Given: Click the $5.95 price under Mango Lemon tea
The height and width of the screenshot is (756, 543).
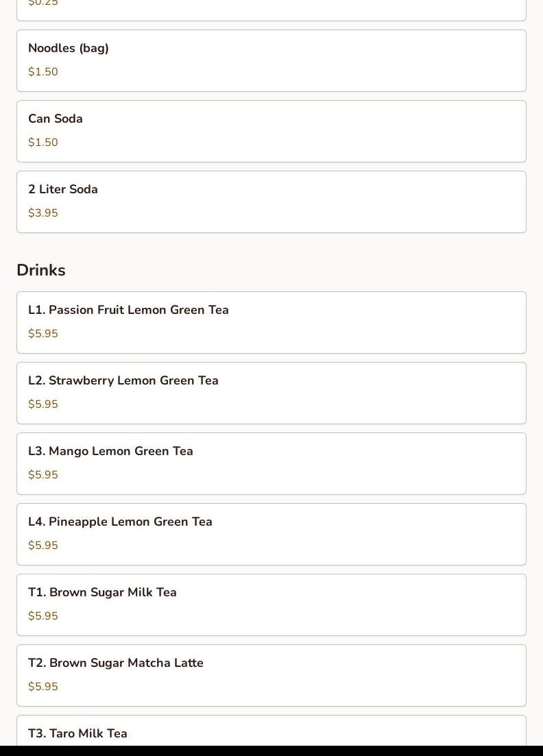Looking at the screenshot, I should [43, 475].
